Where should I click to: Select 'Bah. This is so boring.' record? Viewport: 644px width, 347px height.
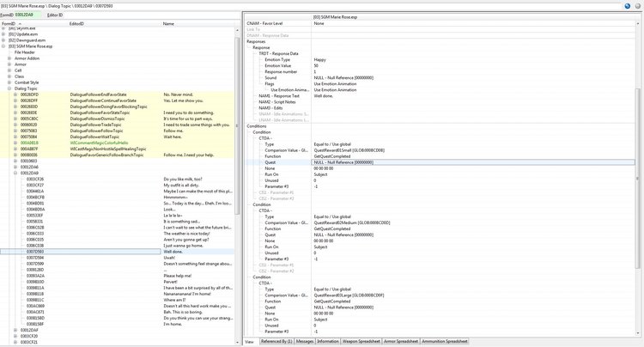pyautogui.click(x=117, y=312)
